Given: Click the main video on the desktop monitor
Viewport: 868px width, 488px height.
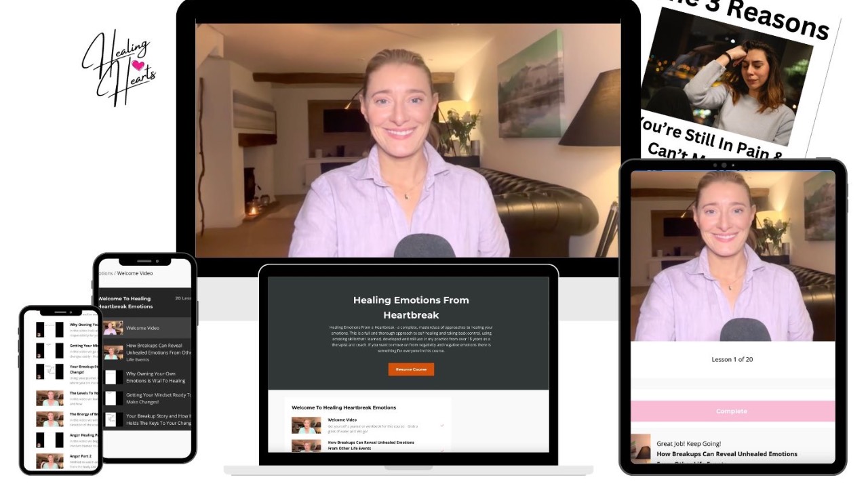Looking at the screenshot, I should point(408,140).
